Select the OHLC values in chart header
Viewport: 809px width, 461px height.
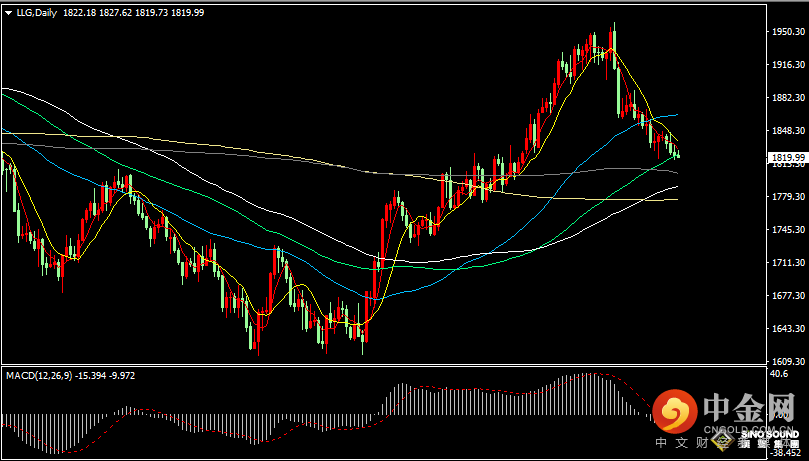(x=133, y=13)
